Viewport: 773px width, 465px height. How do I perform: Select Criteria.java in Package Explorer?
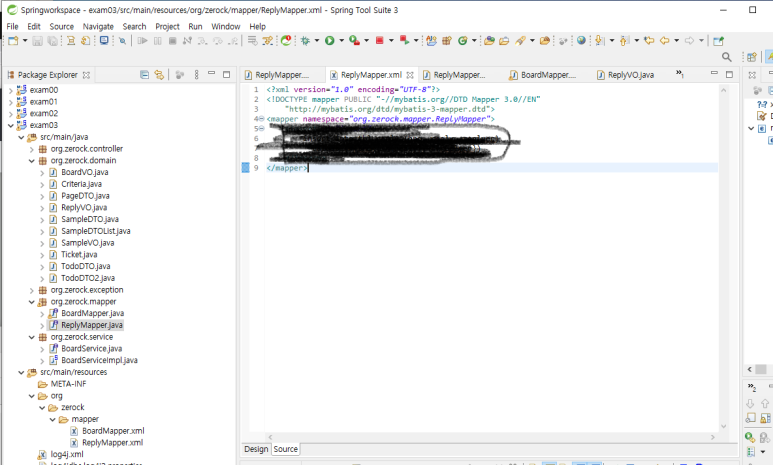coord(81,184)
